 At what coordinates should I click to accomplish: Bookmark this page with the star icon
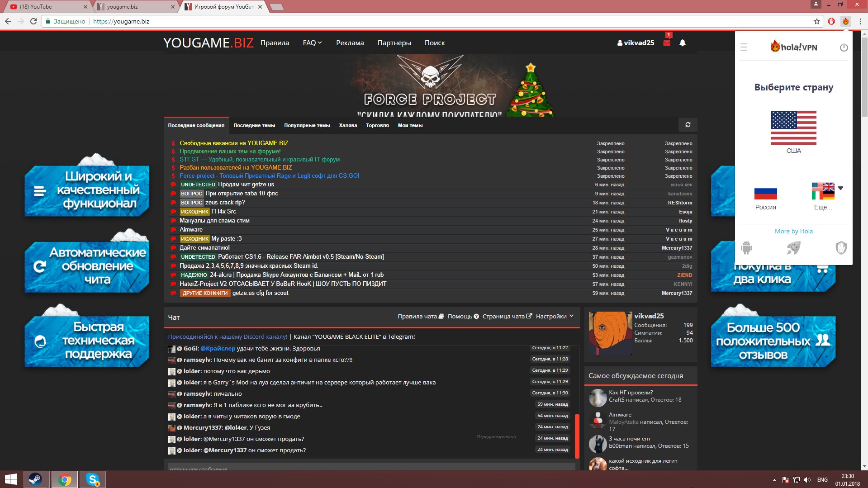(x=816, y=21)
